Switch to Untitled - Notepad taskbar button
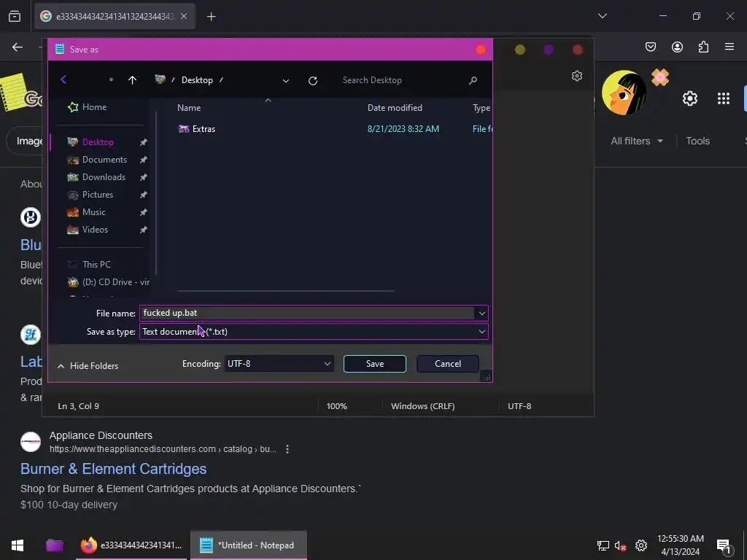Screen dimensions: 747x560 pyautogui.click(x=248, y=545)
